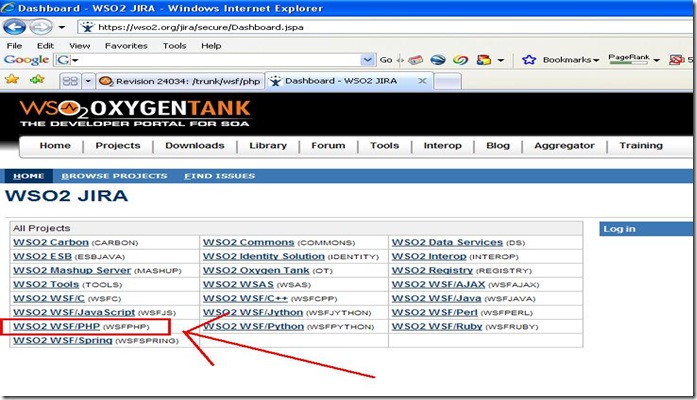Viewport: 697px width, 400px height.
Task: Click the Go button on Google toolbar
Action: pos(386,60)
